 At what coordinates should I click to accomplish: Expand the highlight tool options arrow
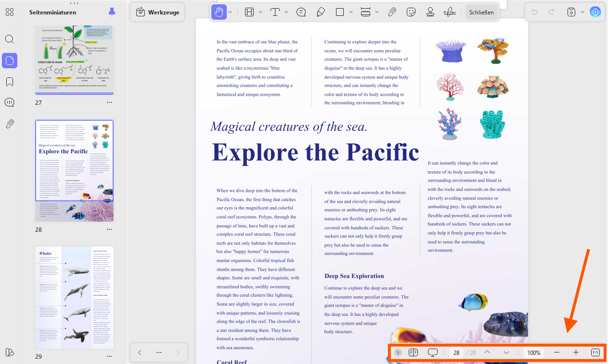pyautogui.click(x=260, y=12)
